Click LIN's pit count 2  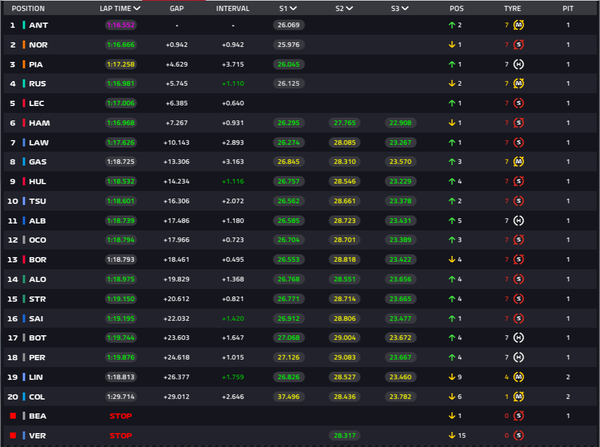tap(568, 377)
